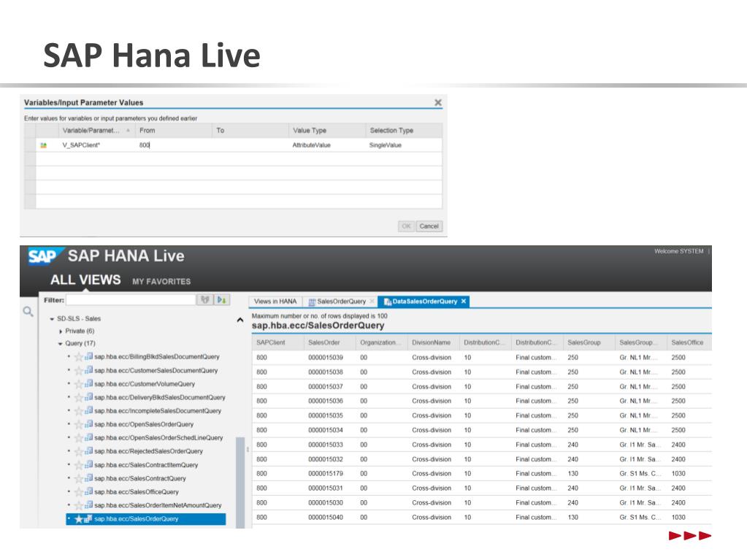
Task: Select the DataSalesOrderQuery tab
Action: tap(424, 302)
